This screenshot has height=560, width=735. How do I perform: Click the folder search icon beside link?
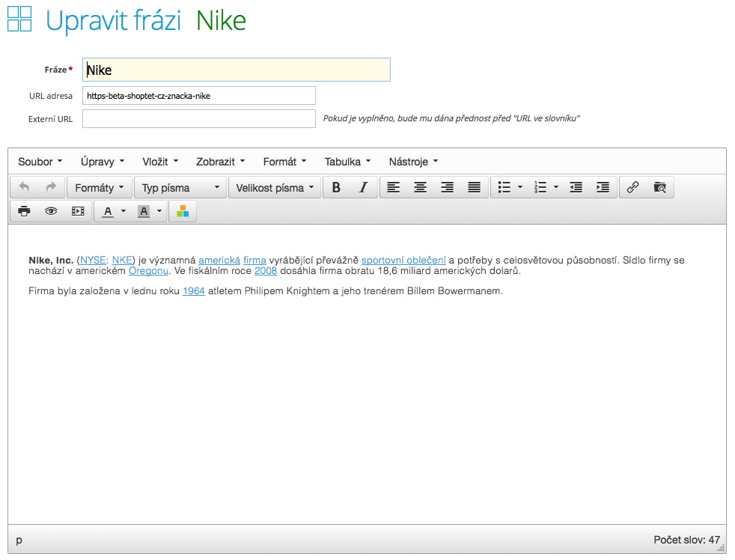pos(660,188)
